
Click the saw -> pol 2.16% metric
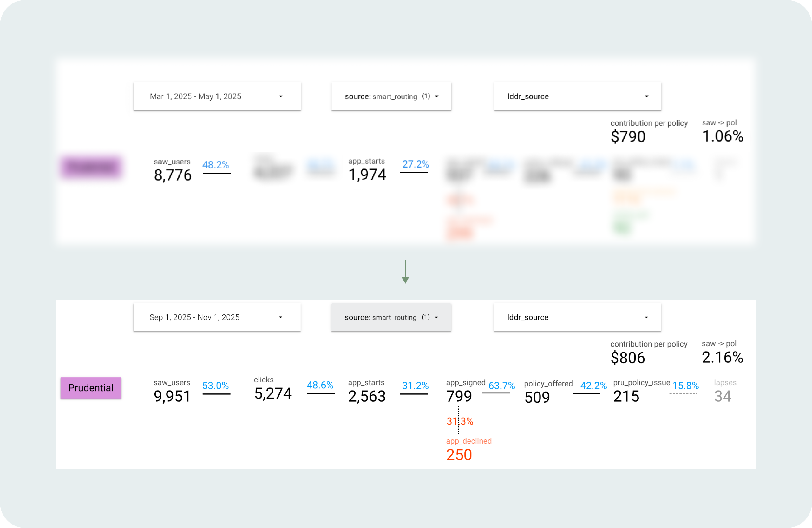[x=722, y=358]
